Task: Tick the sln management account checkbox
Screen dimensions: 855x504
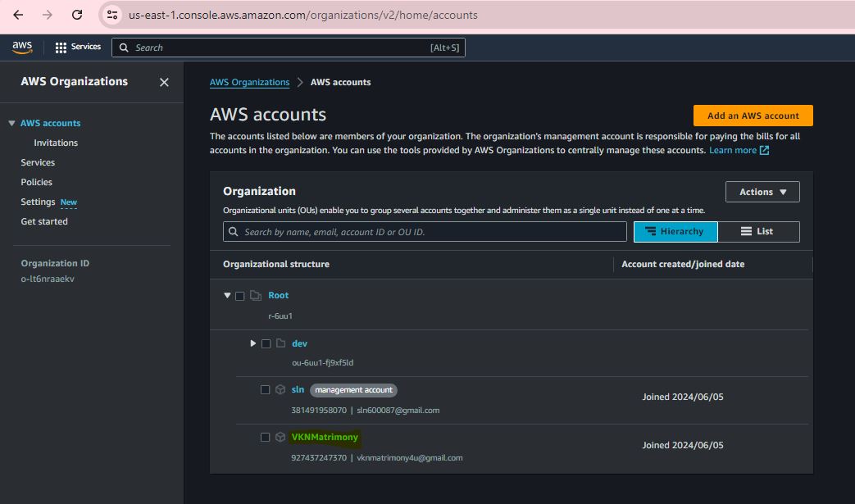Action: pyautogui.click(x=265, y=390)
